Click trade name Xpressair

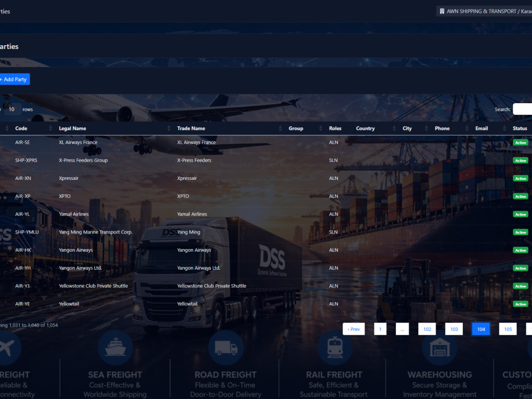coord(187,178)
